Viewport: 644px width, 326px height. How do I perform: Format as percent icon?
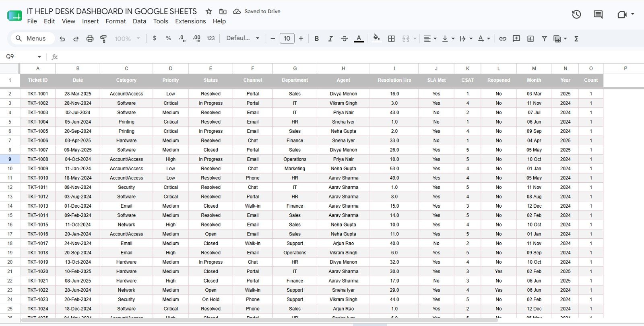point(168,38)
